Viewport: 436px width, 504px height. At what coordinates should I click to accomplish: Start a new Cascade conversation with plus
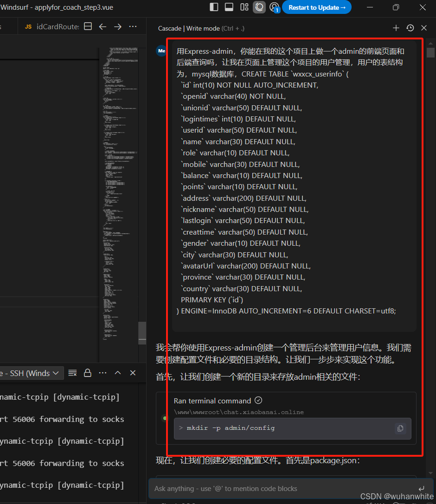click(x=396, y=28)
